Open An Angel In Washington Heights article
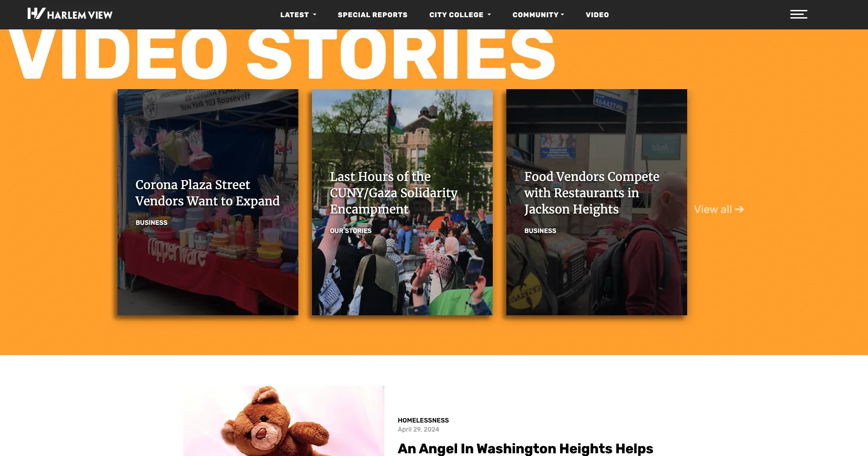 point(525,448)
